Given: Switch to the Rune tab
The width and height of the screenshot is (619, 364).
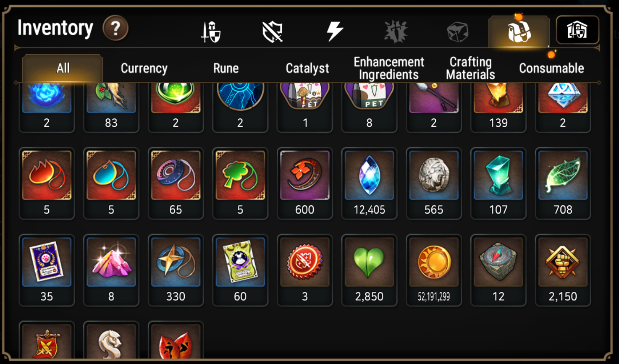Looking at the screenshot, I should point(226,68).
